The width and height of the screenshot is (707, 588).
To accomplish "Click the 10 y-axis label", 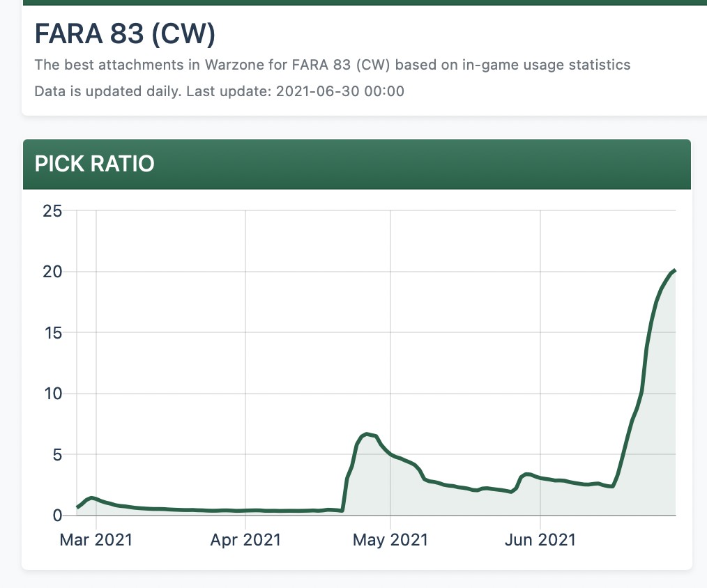I will tap(53, 394).
